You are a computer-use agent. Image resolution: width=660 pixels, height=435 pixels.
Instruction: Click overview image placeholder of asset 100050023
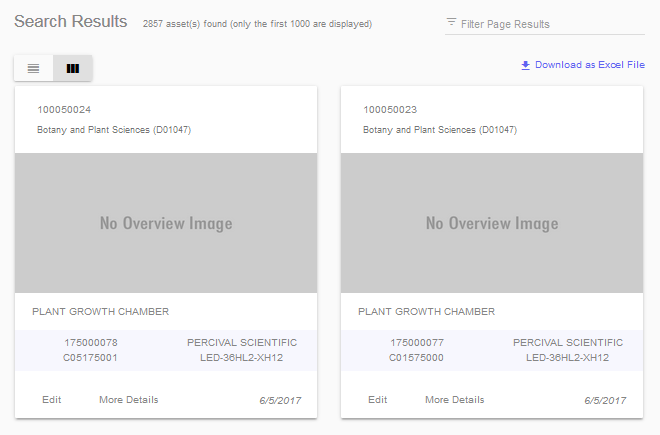click(492, 223)
